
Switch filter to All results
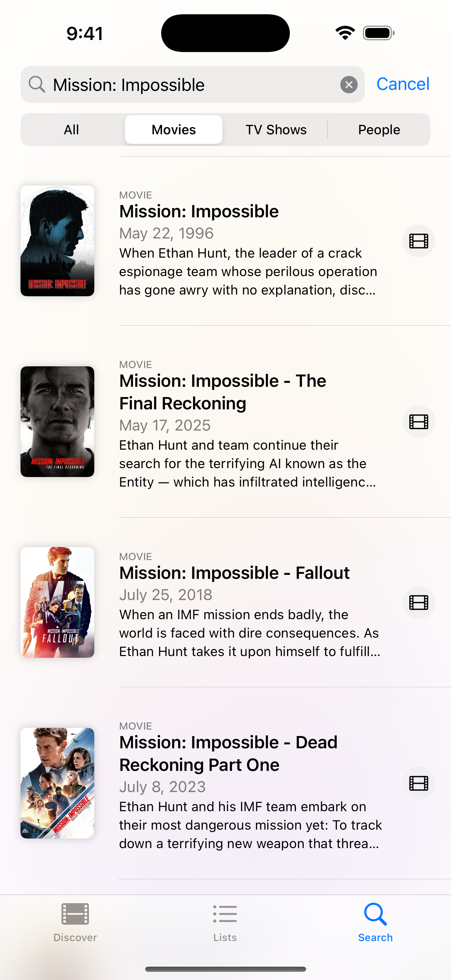pos(71,130)
